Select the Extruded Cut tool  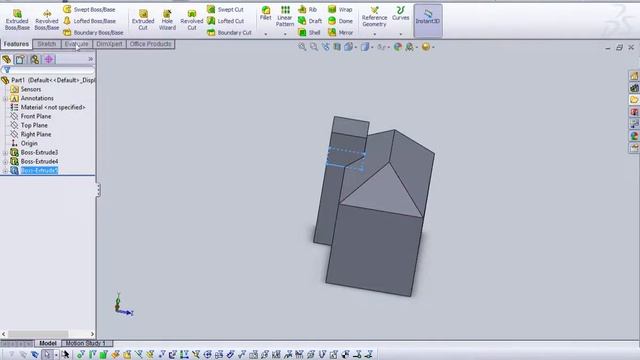(x=143, y=20)
